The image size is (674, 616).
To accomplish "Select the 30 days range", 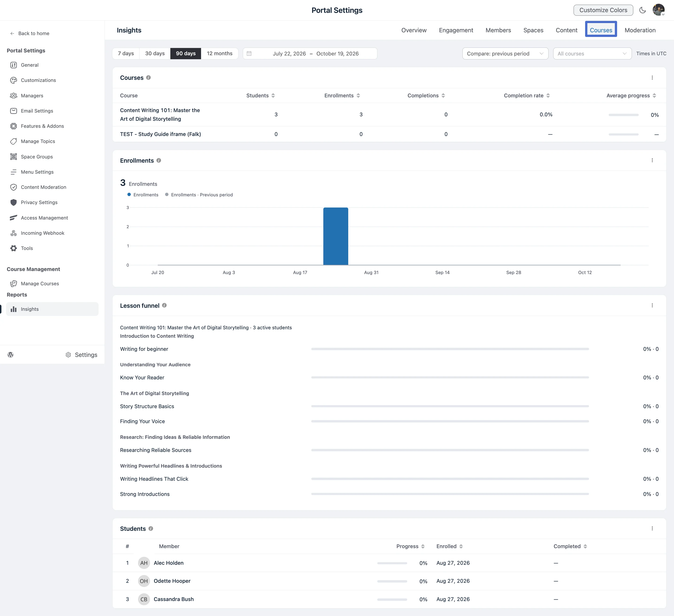I will coord(155,54).
